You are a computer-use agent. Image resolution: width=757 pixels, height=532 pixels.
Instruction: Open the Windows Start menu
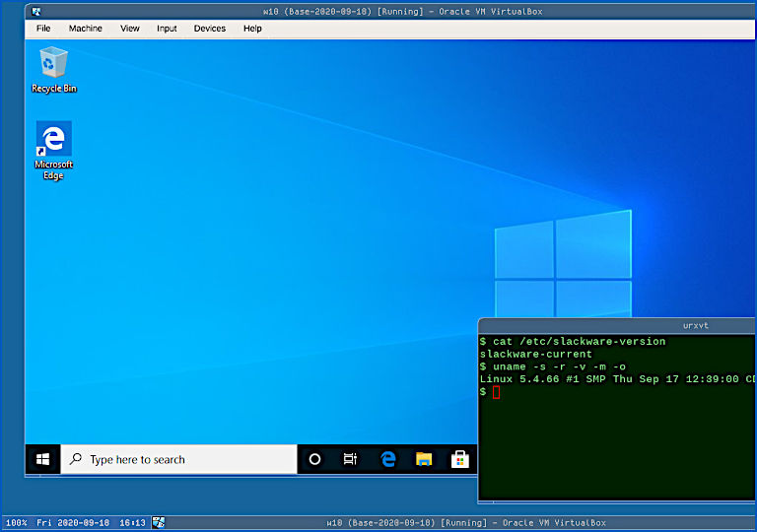click(x=42, y=459)
